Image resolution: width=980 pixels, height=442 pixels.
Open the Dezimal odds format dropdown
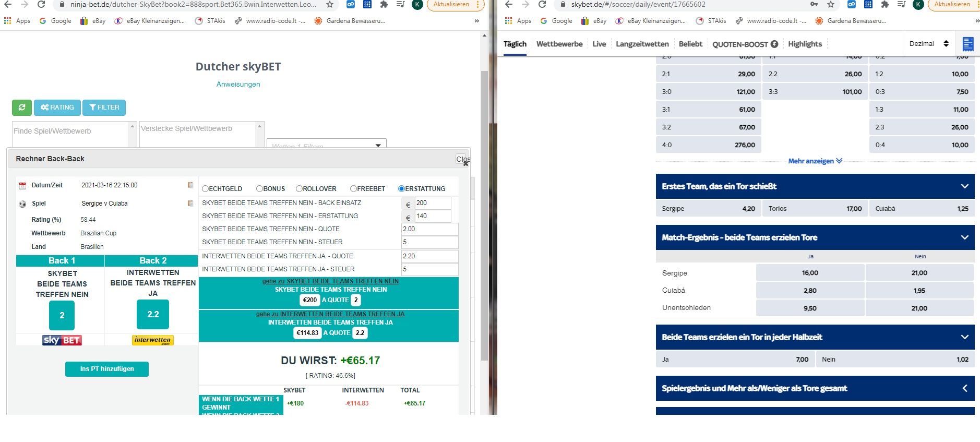929,44
